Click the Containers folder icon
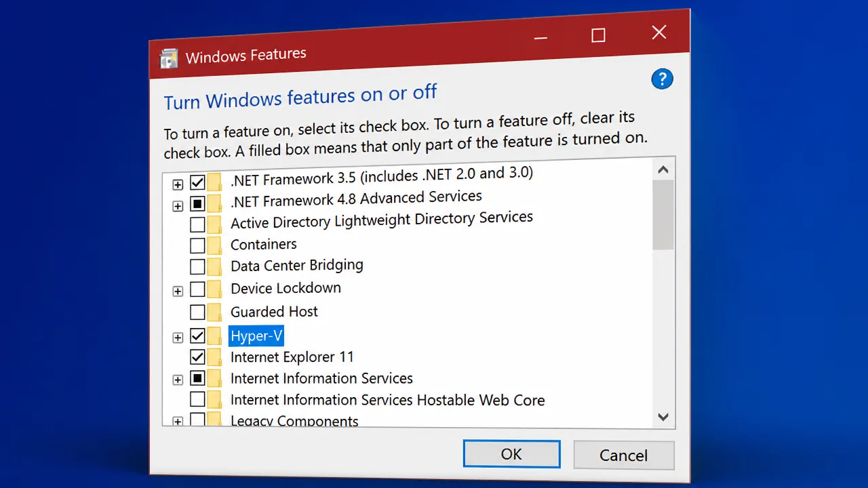Screen dimensions: 868x488 [214, 245]
